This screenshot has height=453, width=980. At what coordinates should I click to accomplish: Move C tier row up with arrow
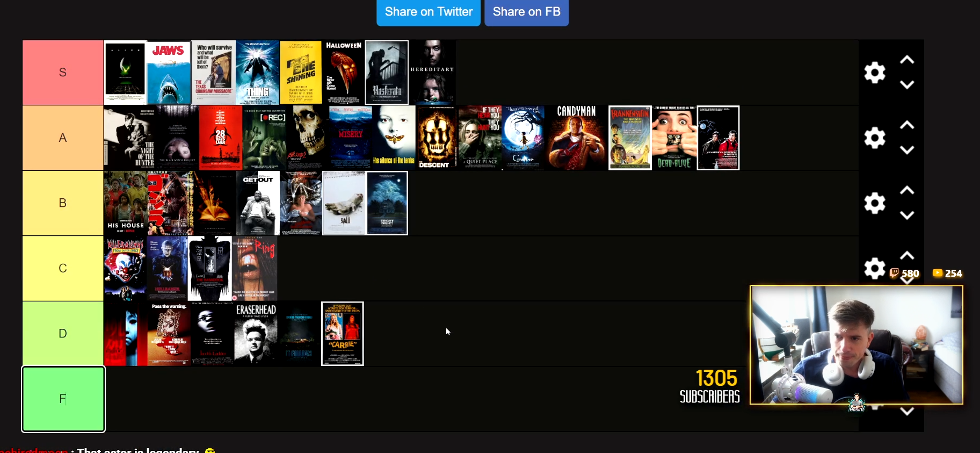coord(907,255)
